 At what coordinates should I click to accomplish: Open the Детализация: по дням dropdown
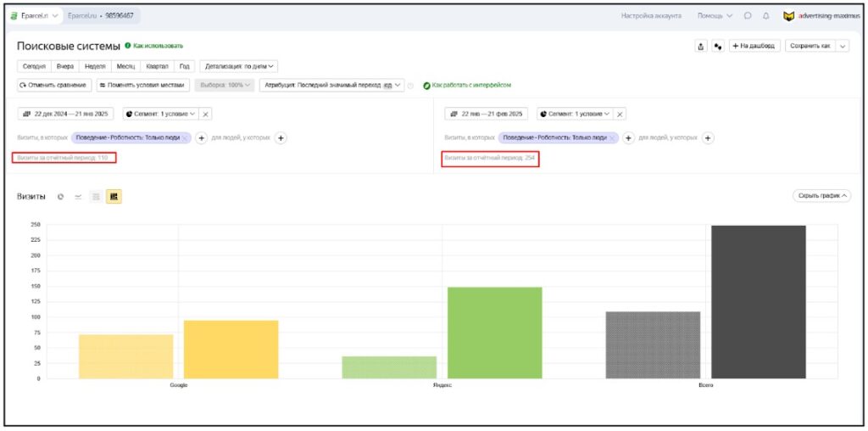(x=240, y=66)
